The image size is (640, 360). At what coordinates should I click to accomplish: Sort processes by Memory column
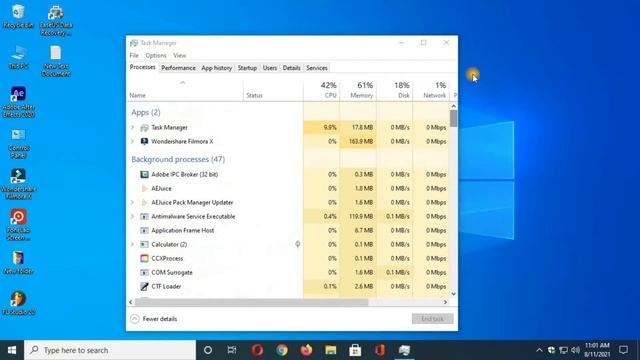point(358,90)
